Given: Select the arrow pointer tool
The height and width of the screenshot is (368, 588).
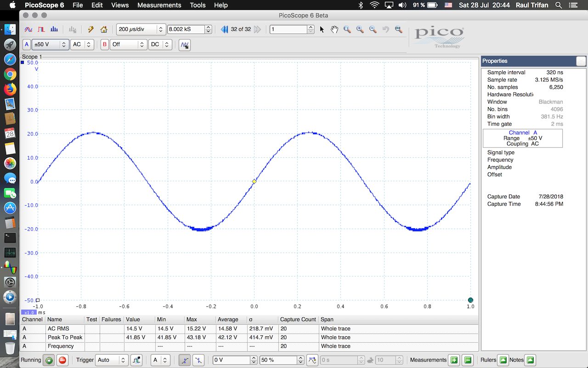Looking at the screenshot, I should 322,29.
